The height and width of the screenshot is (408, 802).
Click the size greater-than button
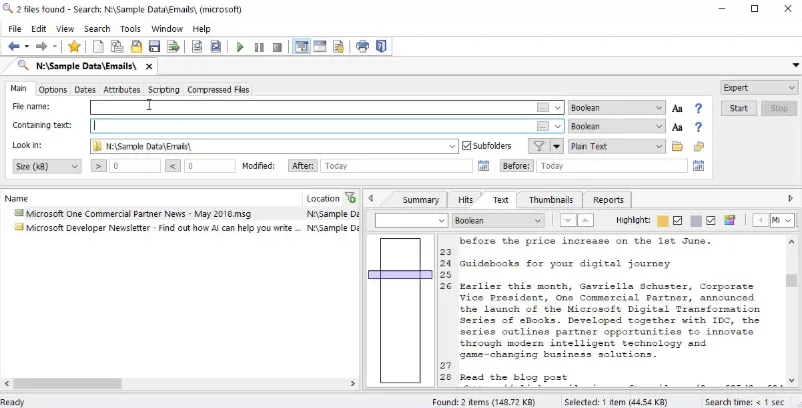[99, 166]
